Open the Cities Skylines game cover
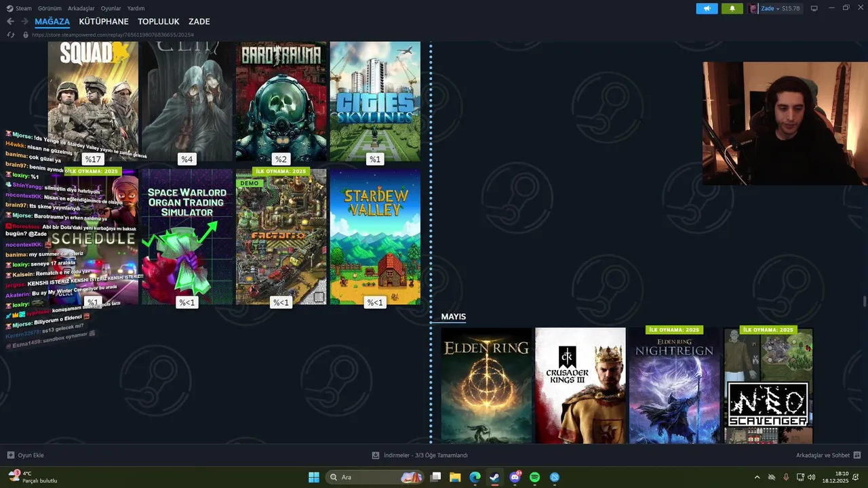Screen dimensions: 868x488 click(x=375, y=101)
